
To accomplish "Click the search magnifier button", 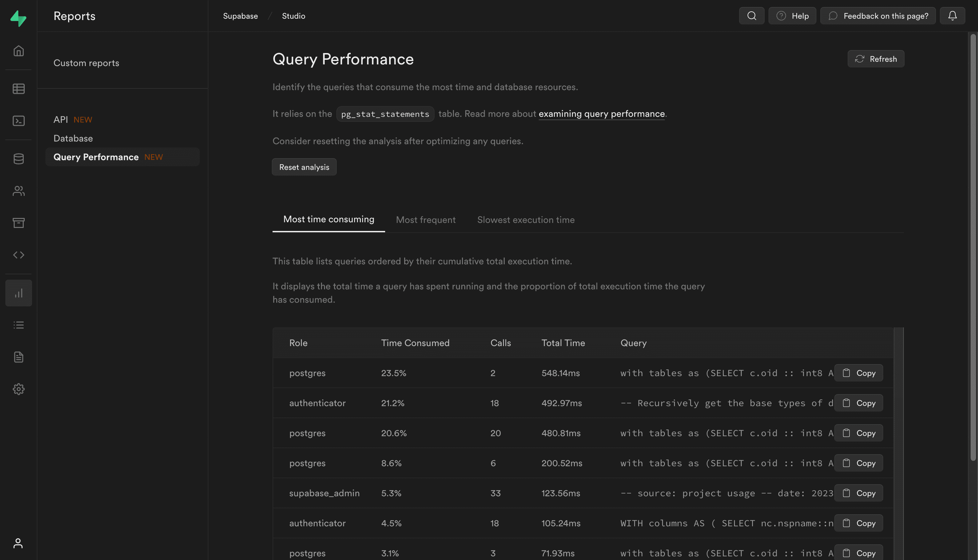I will coord(751,16).
